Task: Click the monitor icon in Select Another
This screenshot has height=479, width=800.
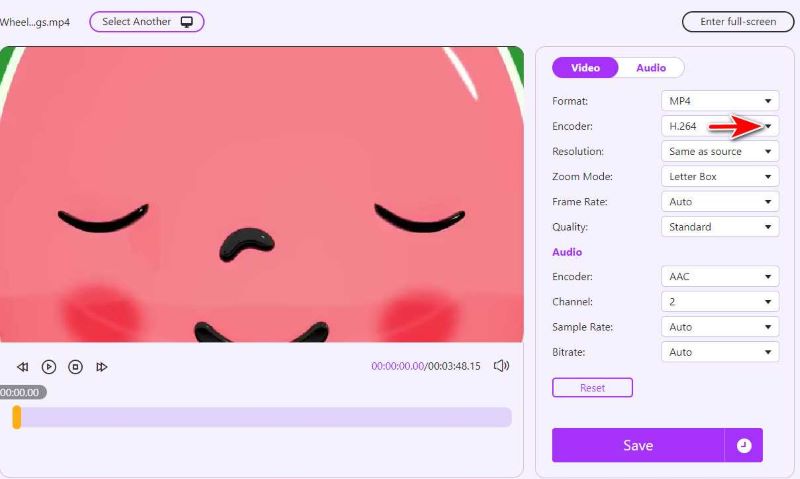Action: coord(187,22)
